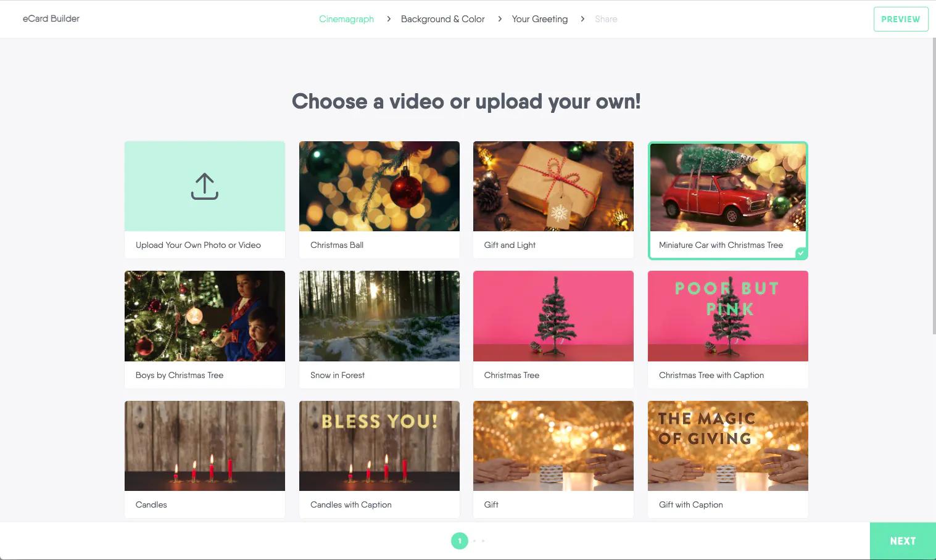Click the 'Gift with Caption' label text
This screenshot has width=936, height=560.
[x=691, y=504]
